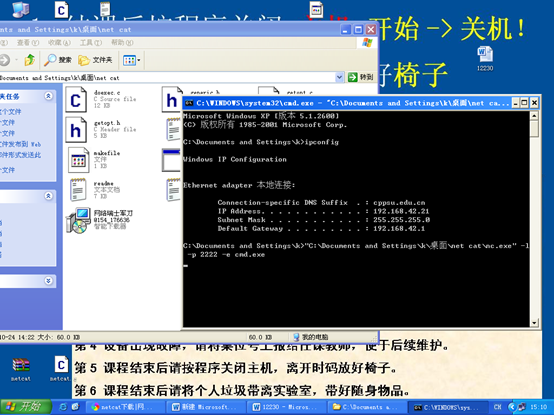The image size is (554, 415).
Task: Switch to 新建 Microsoft Word taskbar item
Action: (x=207, y=407)
